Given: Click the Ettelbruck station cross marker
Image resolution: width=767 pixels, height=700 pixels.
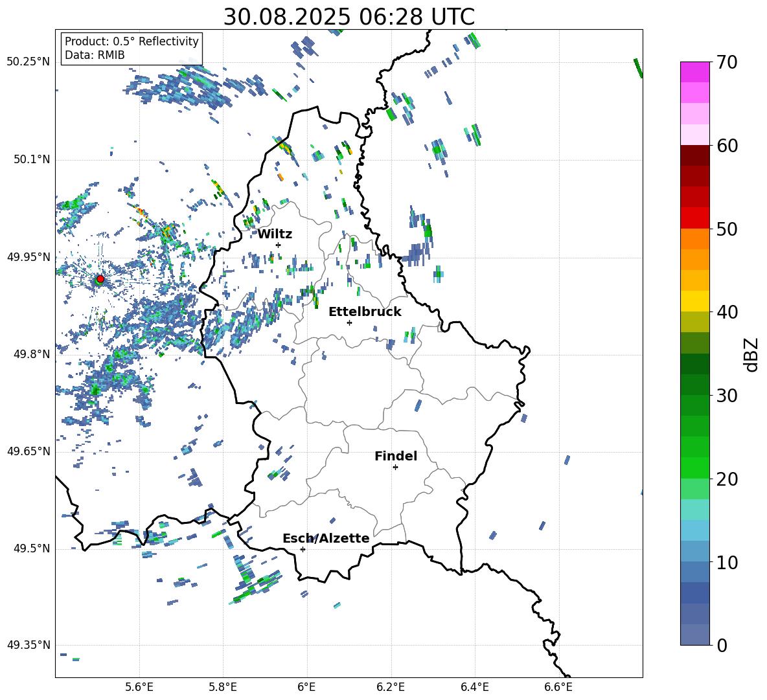Looking at the screenshot, I should click(349, 322).
